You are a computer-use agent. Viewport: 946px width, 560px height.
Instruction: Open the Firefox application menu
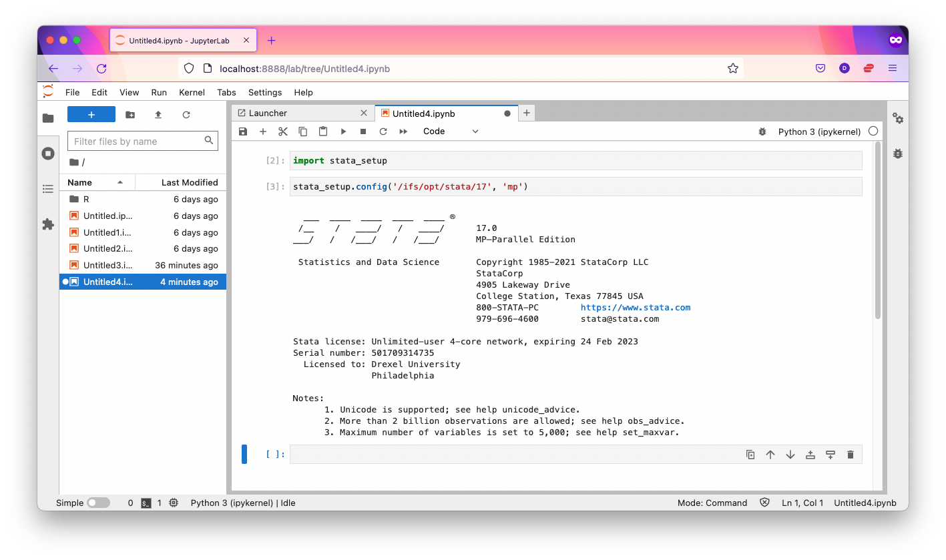[x=893, y=68]
